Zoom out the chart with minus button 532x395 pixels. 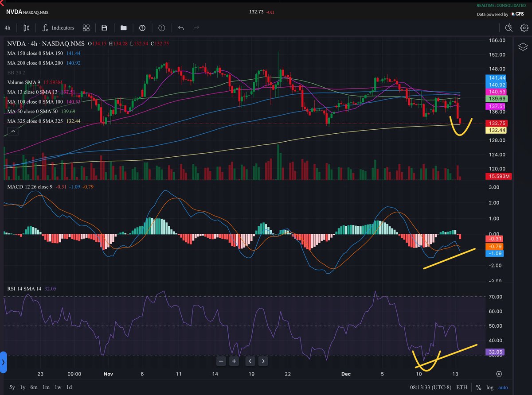221,361
